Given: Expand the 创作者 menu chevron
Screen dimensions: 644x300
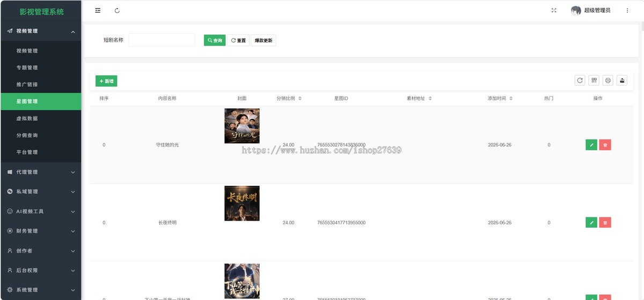Looking at the screenshot, I should click(x=73, y=251).
